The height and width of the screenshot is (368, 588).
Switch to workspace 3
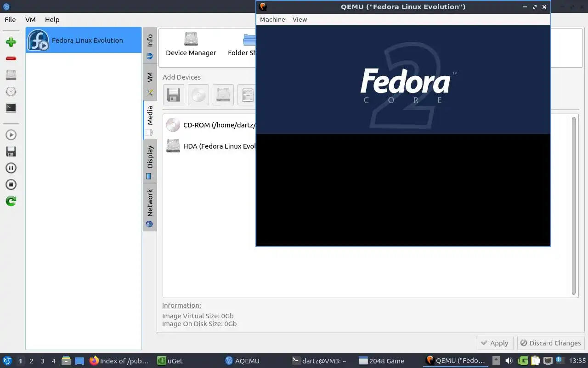click(x=42, y=361)
